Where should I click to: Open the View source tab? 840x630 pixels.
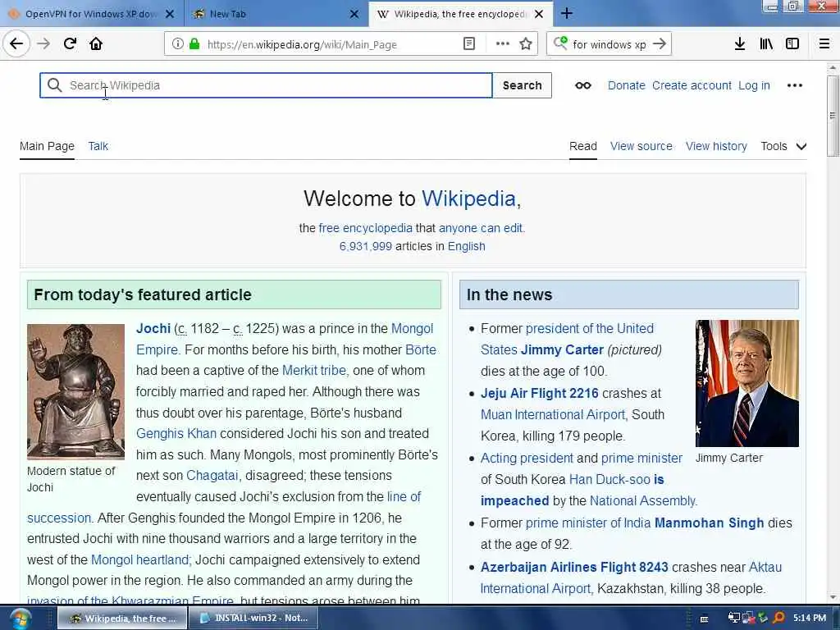641,146
